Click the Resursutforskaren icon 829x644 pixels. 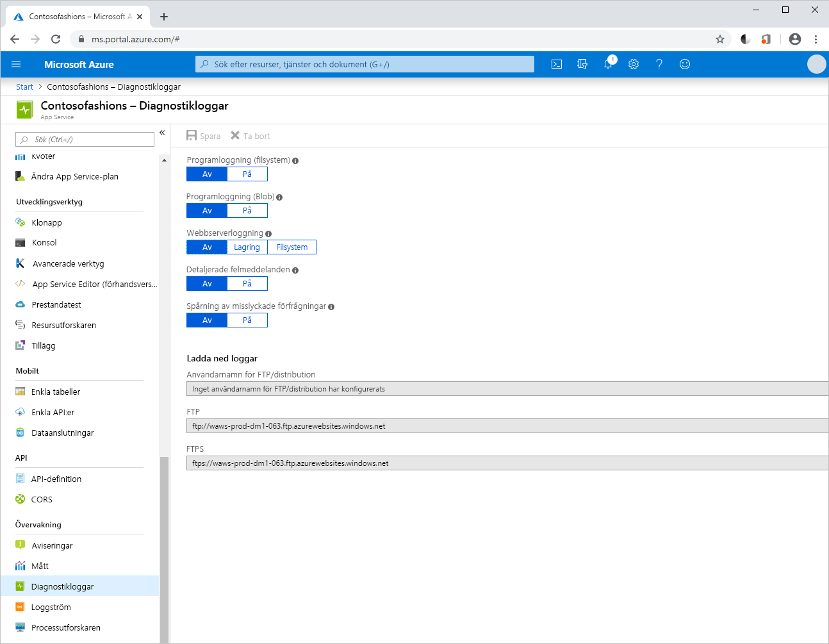pos(20,325)
